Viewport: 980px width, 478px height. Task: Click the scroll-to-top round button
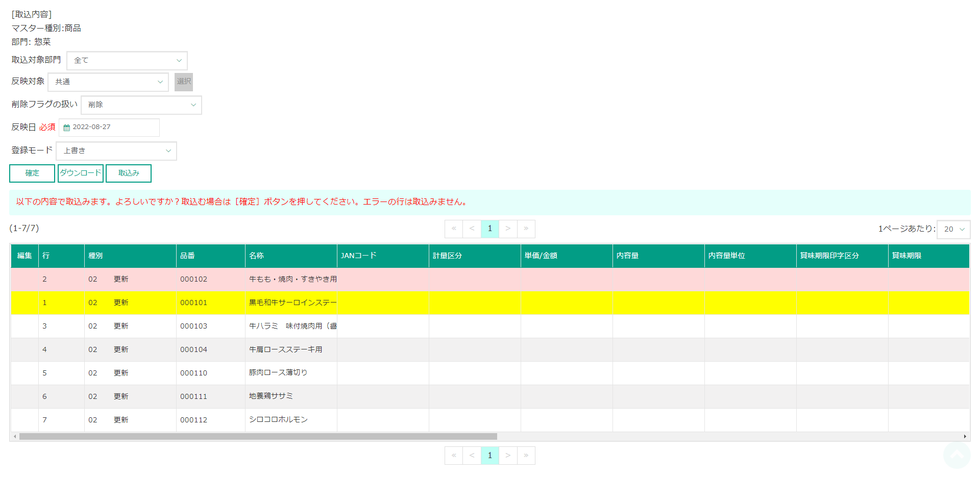click(957, 454)
